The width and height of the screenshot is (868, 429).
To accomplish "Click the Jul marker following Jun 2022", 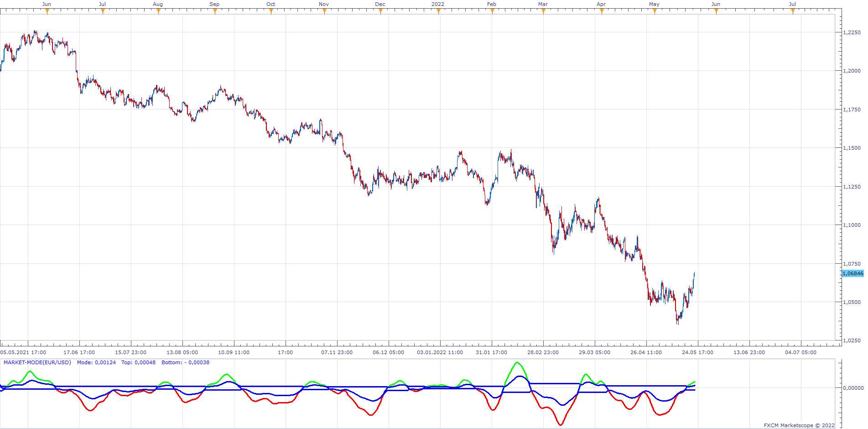I will [x=793, y=11].
